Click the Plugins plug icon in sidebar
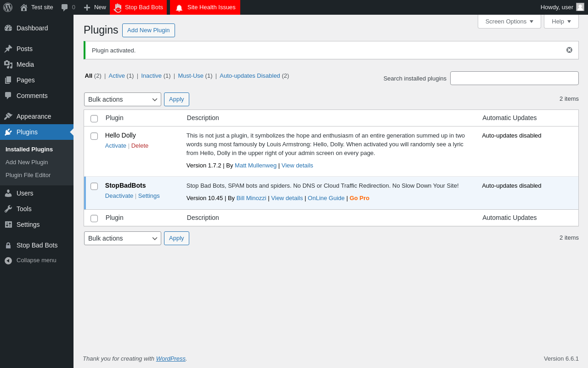Screen dimensions: 588x368 tap(8, 132)
